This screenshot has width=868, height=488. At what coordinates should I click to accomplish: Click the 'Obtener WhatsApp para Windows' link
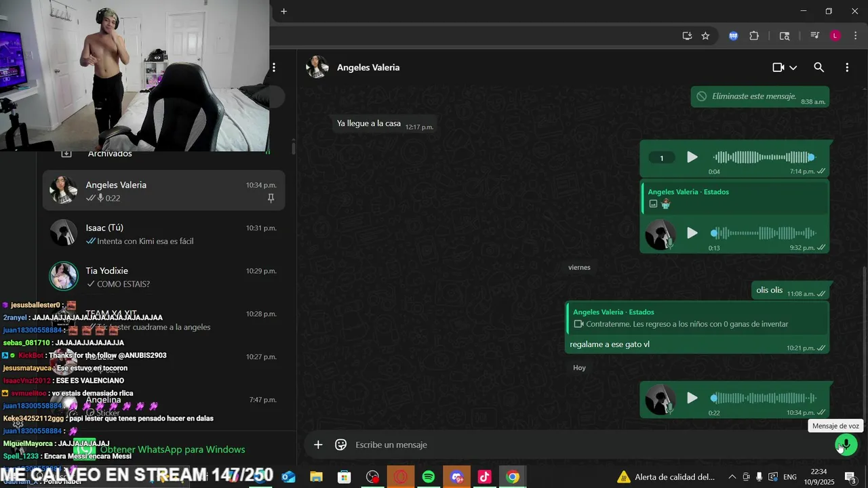[172, 449]
